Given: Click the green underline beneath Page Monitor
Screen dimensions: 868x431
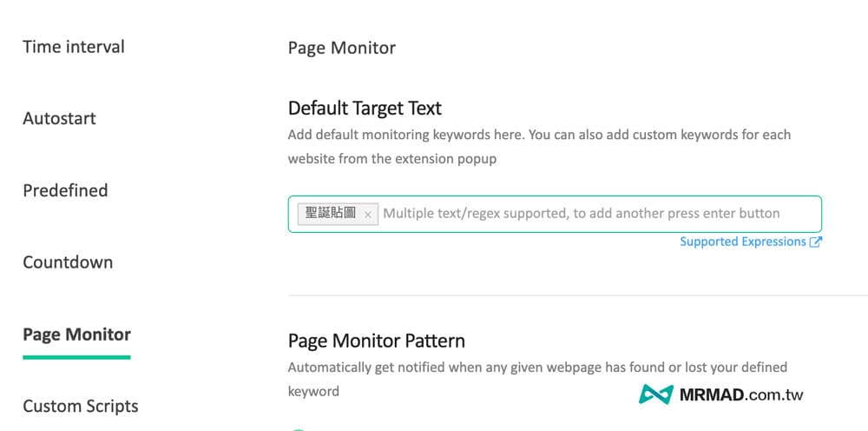Looking at the screenshot, I should 76,358.
